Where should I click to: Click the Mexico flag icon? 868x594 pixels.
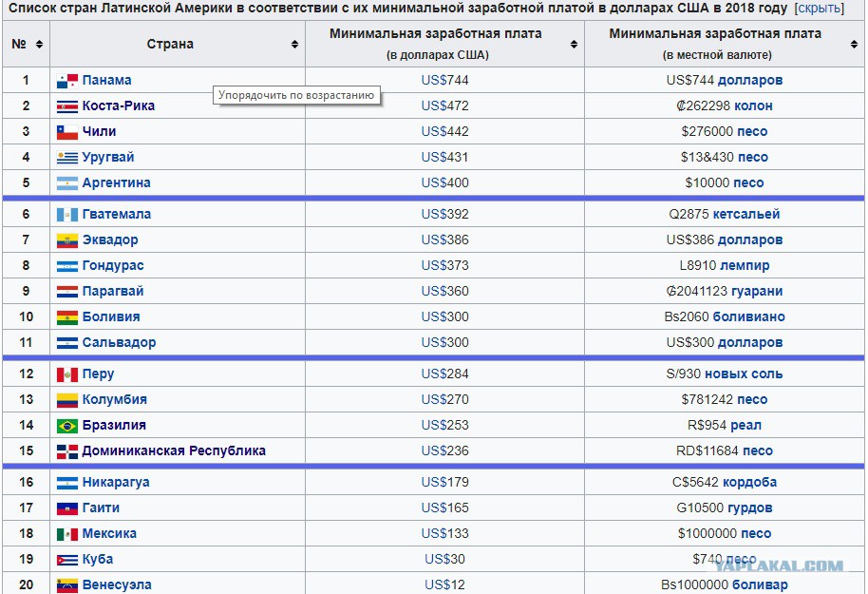coord(67,534)
